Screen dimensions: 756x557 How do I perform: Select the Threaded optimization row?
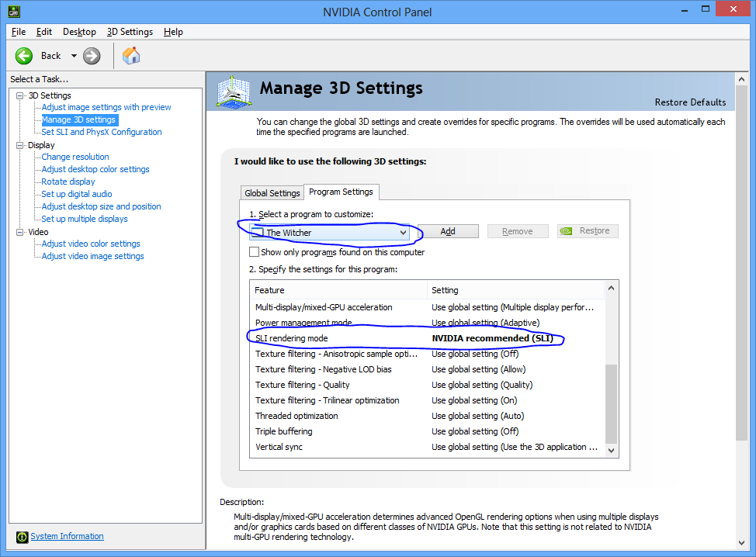pyautogui.click(x=427, y=416)
